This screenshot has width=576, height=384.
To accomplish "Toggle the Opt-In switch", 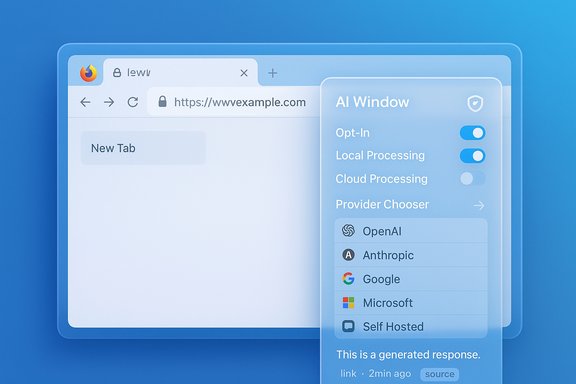I will pos(472,133).
